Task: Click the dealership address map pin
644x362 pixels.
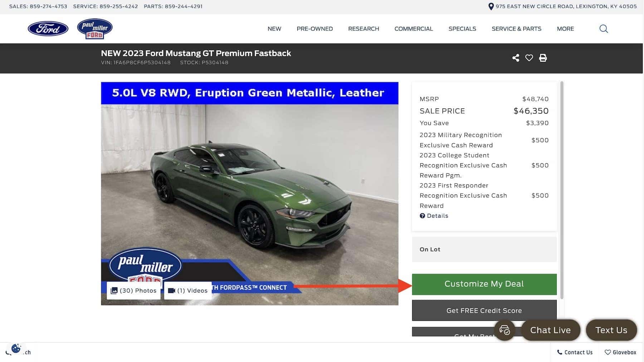Action: click(x=491, y=6)
